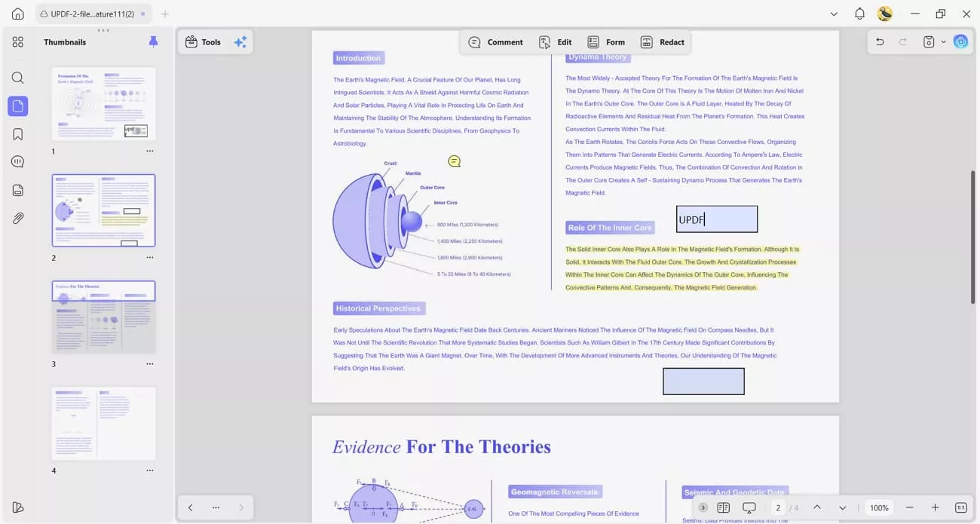
Task: Pin the Thumbnails panel
Action: point(153,41)
